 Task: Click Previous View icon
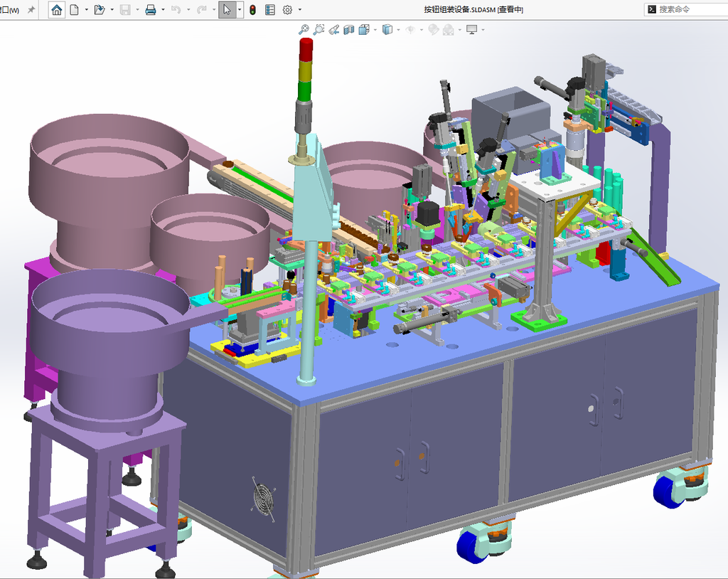pos(333,30)
